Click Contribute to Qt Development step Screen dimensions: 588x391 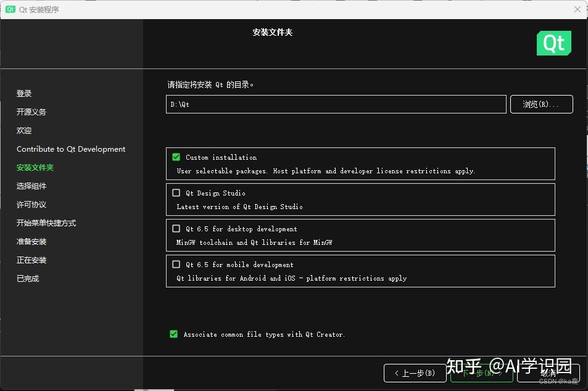point(70,149)
